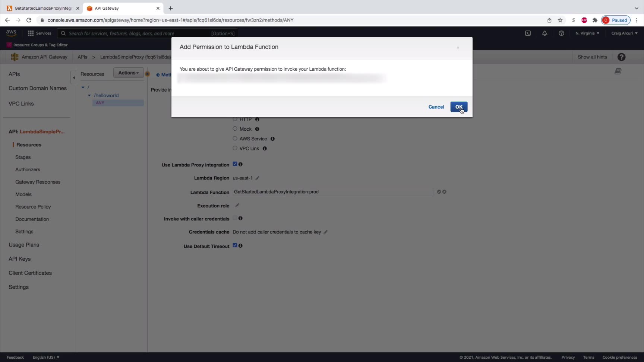Toggle Use Lambda Proxy integration checkbox
Screen dimensions: 644x362
235,164
